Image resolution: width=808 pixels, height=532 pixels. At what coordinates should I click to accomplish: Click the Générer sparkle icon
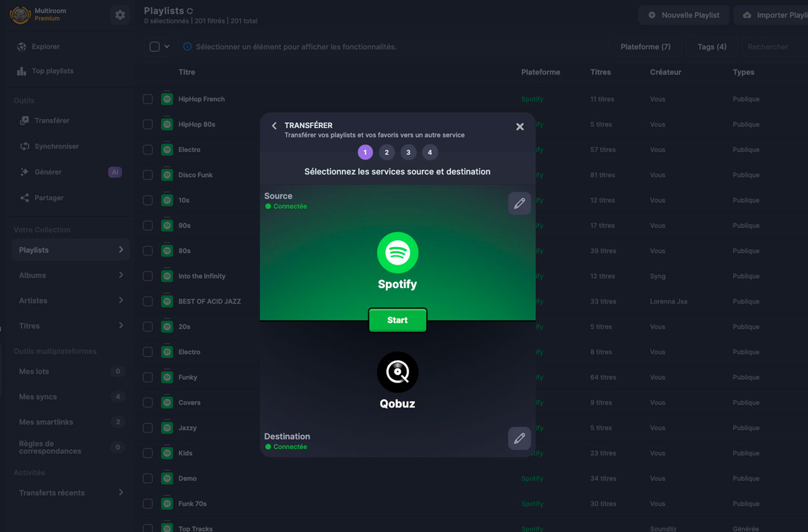(x=25, y=172)
